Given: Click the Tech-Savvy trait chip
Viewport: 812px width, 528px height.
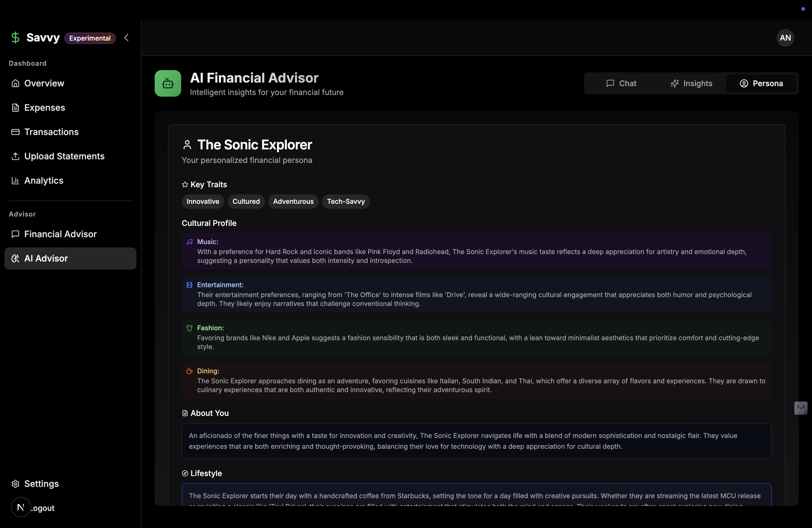Looking at the screenshot, I should click(x=346, y=202).
